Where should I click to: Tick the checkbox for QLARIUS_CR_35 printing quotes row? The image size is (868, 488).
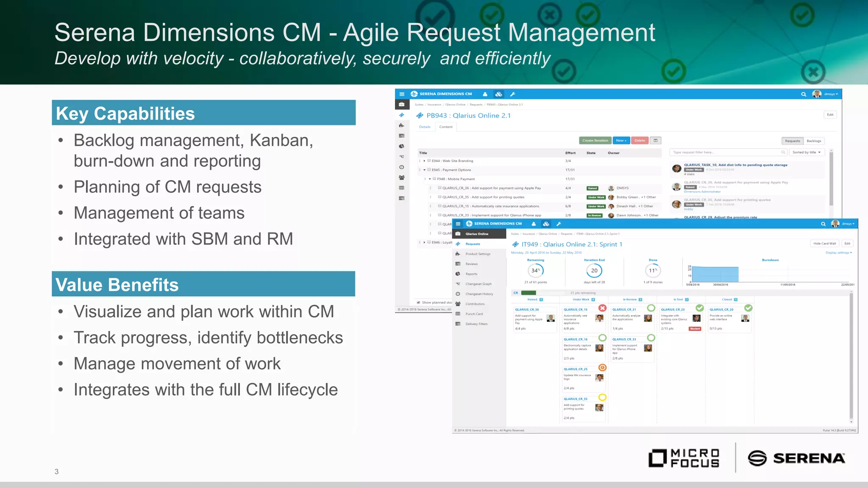point(440,197)
